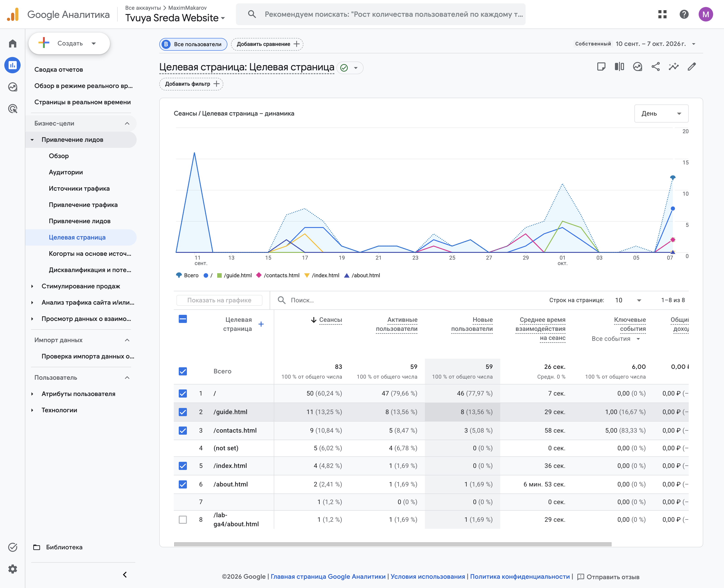This screenshot has width=724, height=588.
Task: Open the Advertising icon in left rail
Action: click(12, 109)
